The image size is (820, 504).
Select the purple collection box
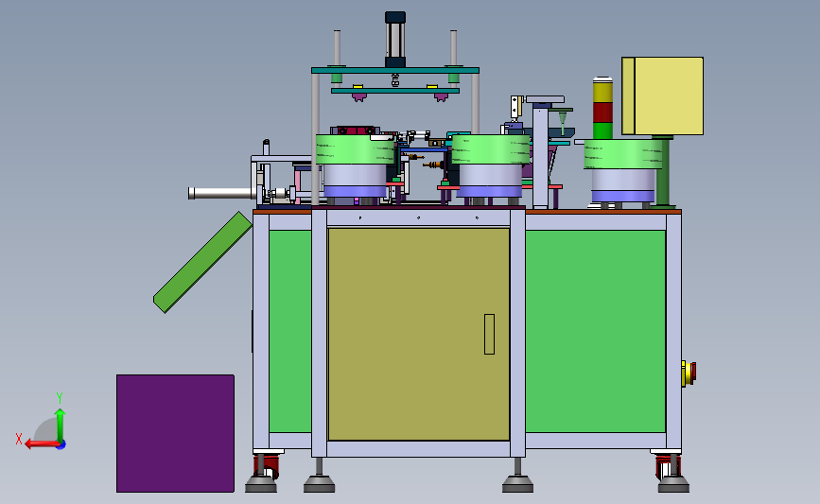tap(175, 433)
